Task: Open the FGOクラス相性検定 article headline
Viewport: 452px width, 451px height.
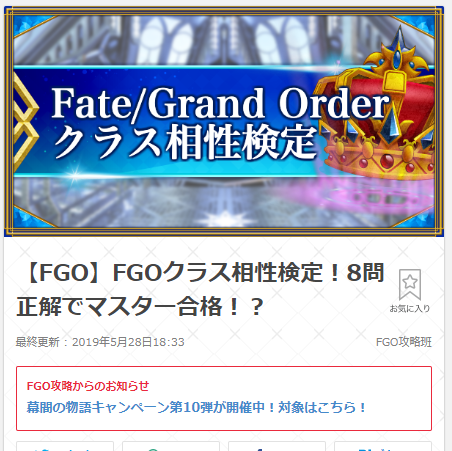Action: tap(201, 289)
